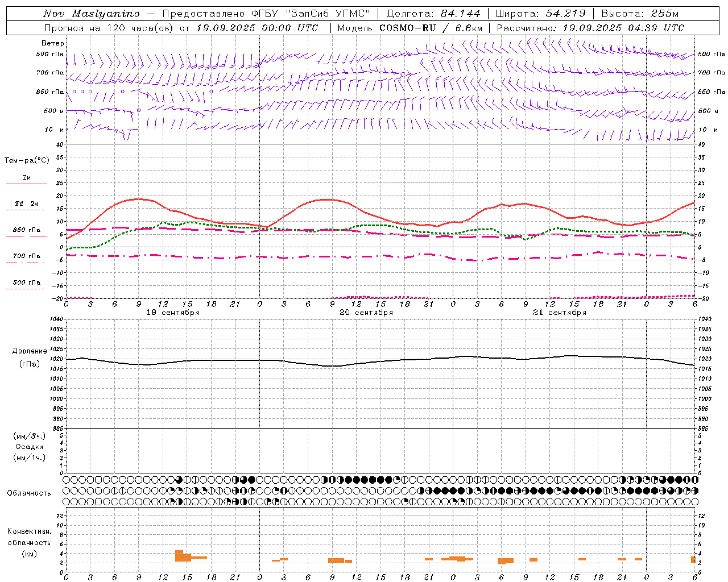Select the longitude value 84.144
Image resolution: width=728 pixels, height=582 pixels.
pyautogui.click(x=460, y=14)
